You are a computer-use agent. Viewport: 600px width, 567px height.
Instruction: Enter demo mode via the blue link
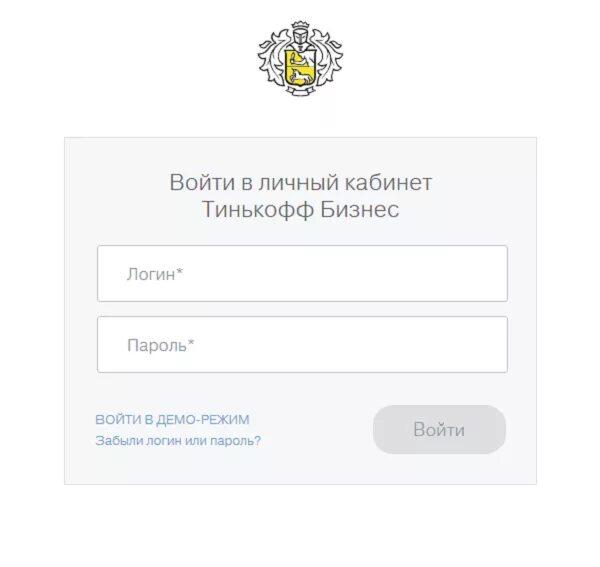pos(172,419)
